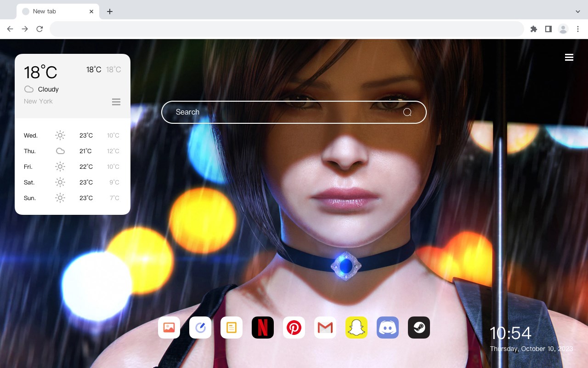Open the wallpaper image gallery shortcut

169,328
